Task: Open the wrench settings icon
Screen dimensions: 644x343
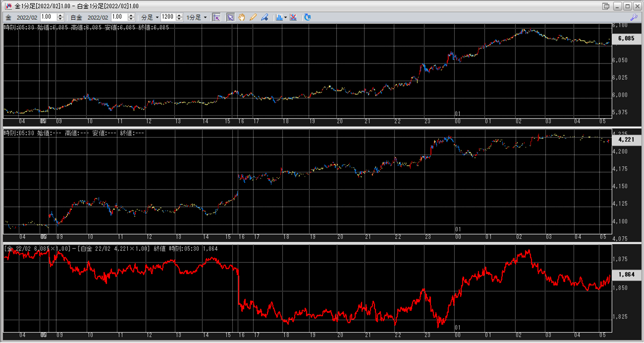Action: (x=634, y=17)
